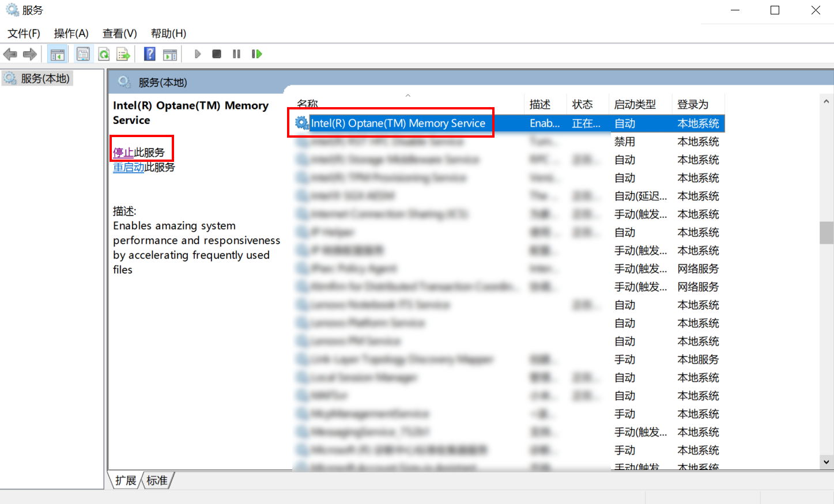Image resolution: width=834 pixels, height=504 pixels.
Task: Select 服务(本地) in the left console tree
Action: coord(45,78)
